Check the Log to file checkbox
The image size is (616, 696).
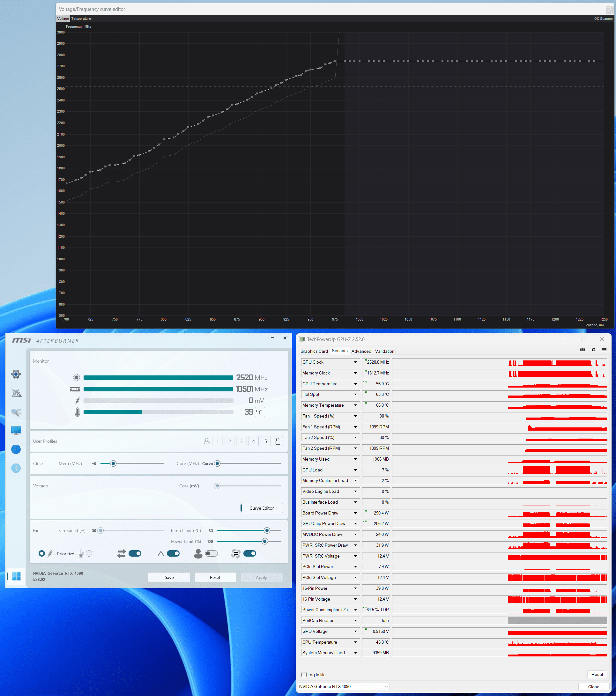304,675
